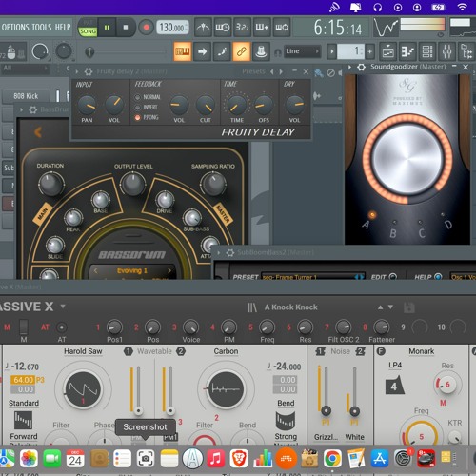This screenshot has height=476, width=476.
Task: Select previous preset arrow in Fruity delay
Action: [272, 71]
